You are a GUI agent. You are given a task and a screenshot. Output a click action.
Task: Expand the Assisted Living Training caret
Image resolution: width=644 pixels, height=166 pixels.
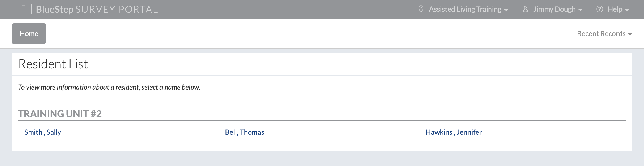tap(506, 10)
